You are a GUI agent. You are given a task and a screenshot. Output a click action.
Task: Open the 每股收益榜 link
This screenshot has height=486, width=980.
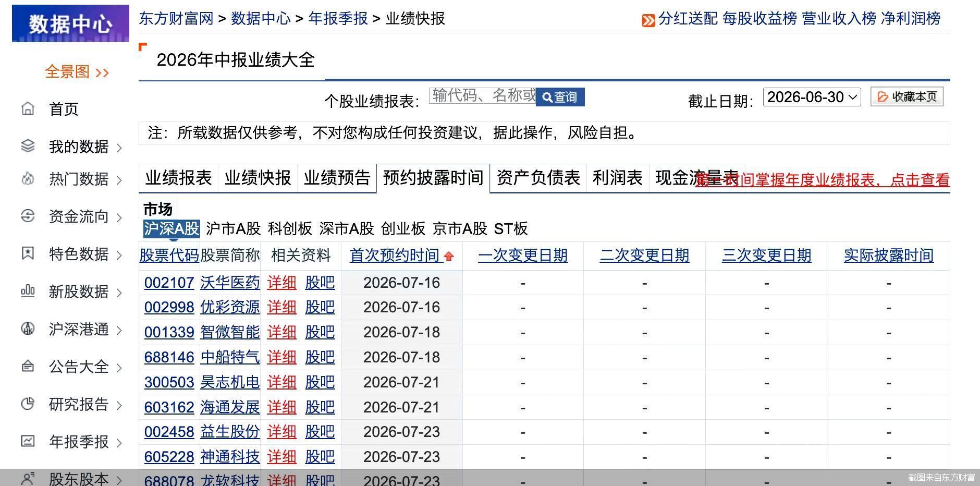pos(759,18)
